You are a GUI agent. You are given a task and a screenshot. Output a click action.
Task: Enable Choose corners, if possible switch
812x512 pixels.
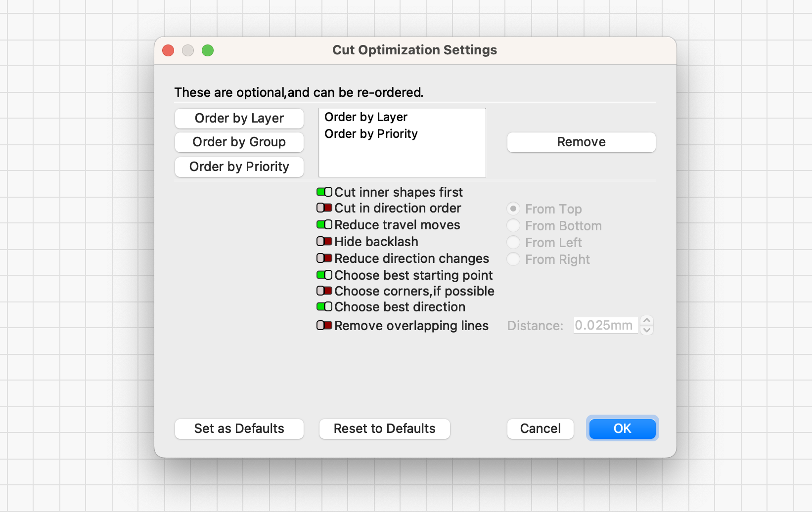[324, 291]
